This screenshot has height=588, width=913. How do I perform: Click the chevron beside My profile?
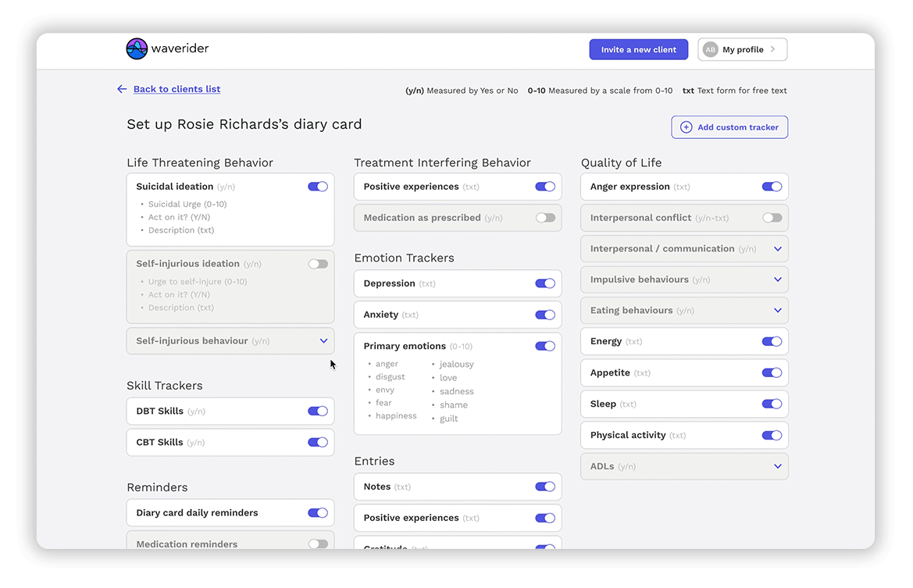(772, 49)
